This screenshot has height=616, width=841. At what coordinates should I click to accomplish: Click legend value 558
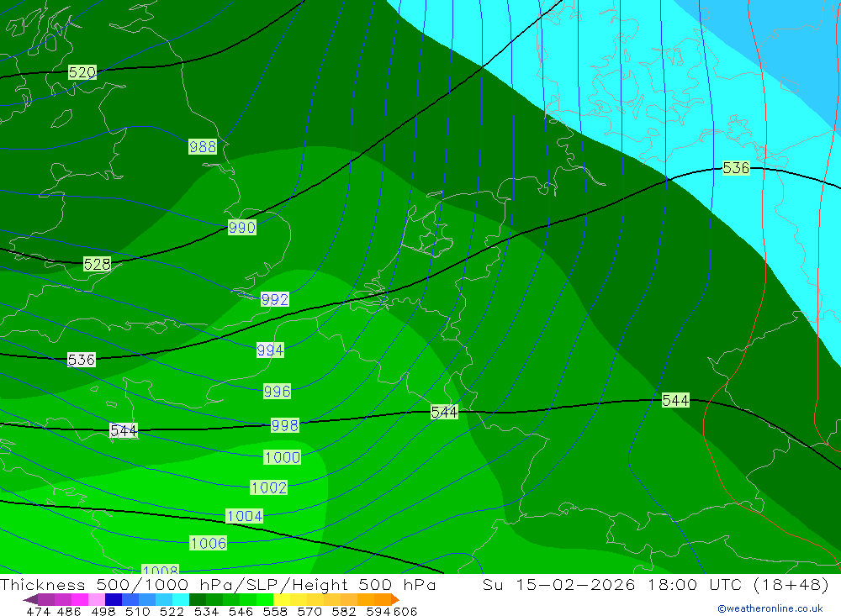pyautogui.click(x=275, y=612)
